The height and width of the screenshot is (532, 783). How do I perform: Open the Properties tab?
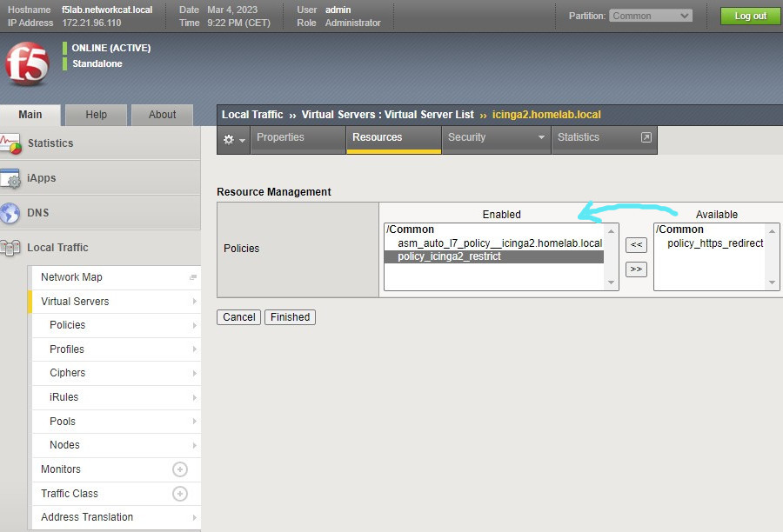pyautogui.click(x=298, y=140)
